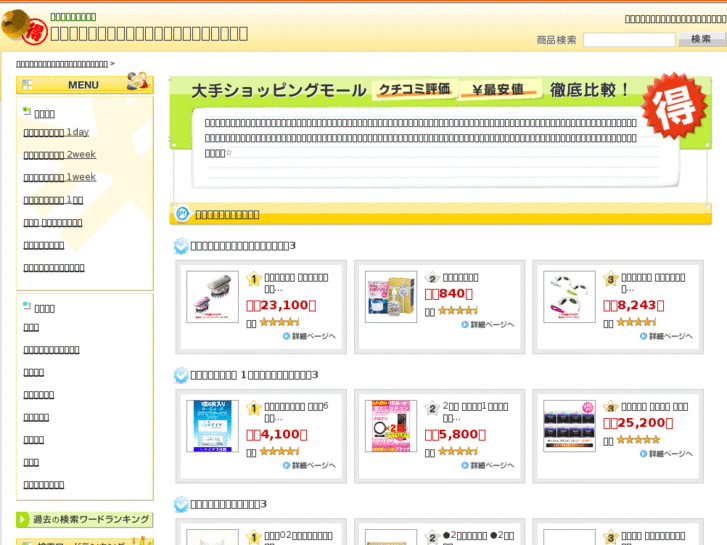This screenshot has height=545, width=727.
Task: Follow 詳細ページへ link on 840 card
Action: [488, 325]
